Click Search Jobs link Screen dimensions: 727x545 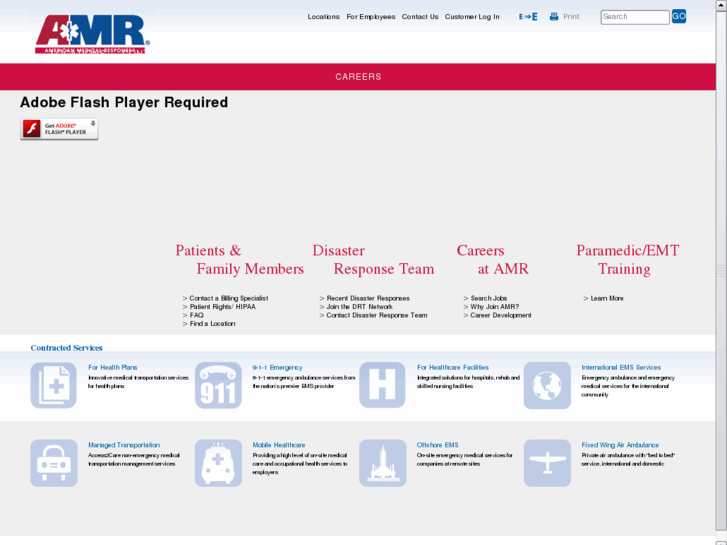[x=489, y=298]
